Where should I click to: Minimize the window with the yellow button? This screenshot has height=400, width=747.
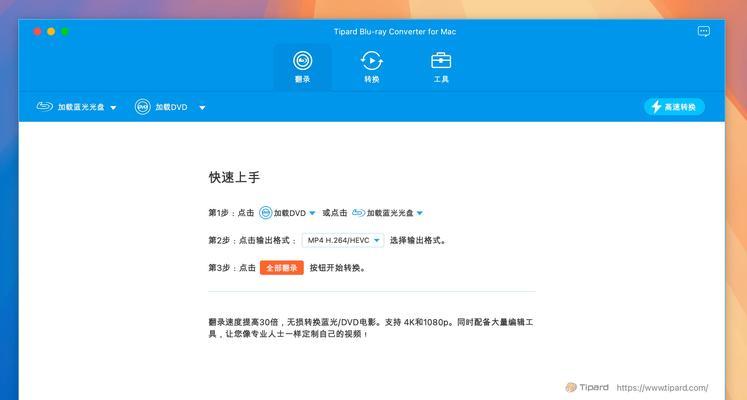(51, 31)
